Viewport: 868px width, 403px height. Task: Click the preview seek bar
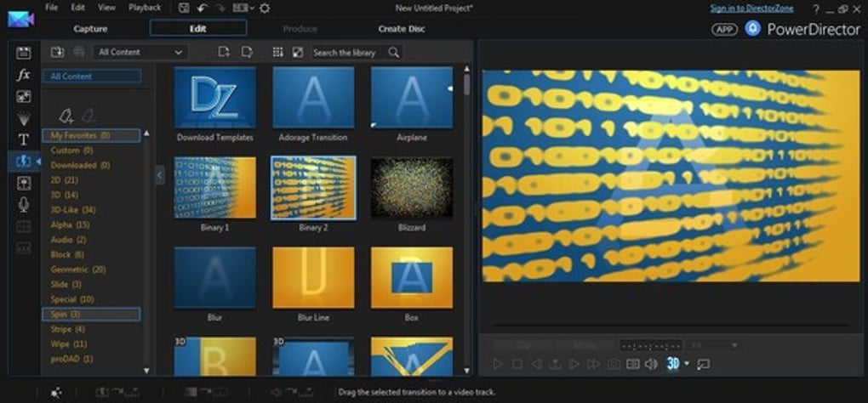[671, 326]
